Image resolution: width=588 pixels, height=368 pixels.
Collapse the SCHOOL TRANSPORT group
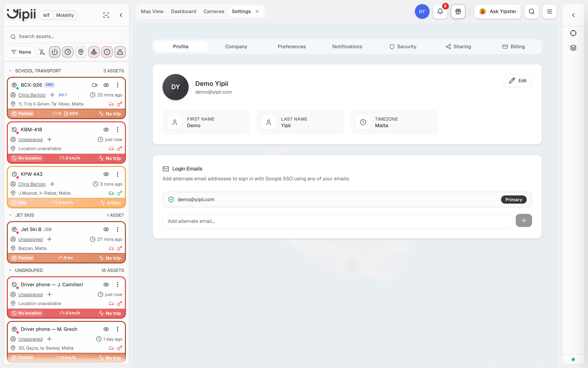[10, 71]
